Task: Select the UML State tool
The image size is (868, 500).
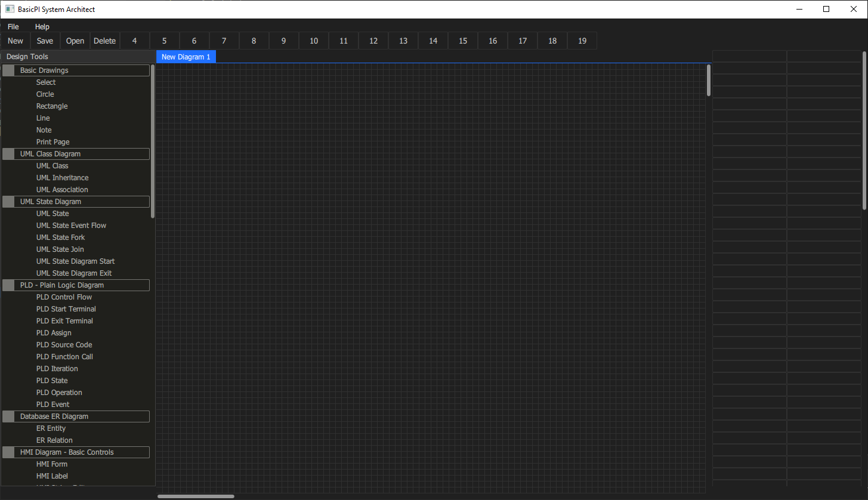Action: click(x=52, y=214)
